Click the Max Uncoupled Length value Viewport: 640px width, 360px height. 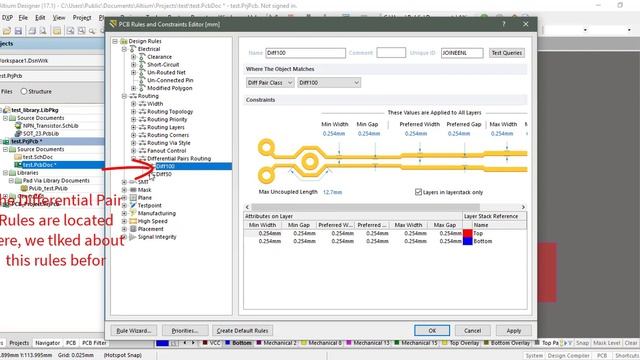[x=332, y=192]
